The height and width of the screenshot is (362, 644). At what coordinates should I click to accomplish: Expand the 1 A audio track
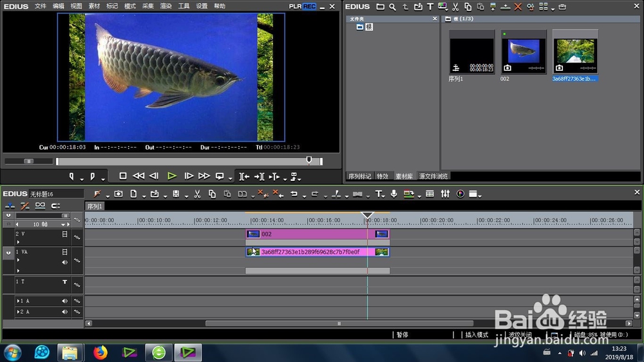click(x=18, y=301)
